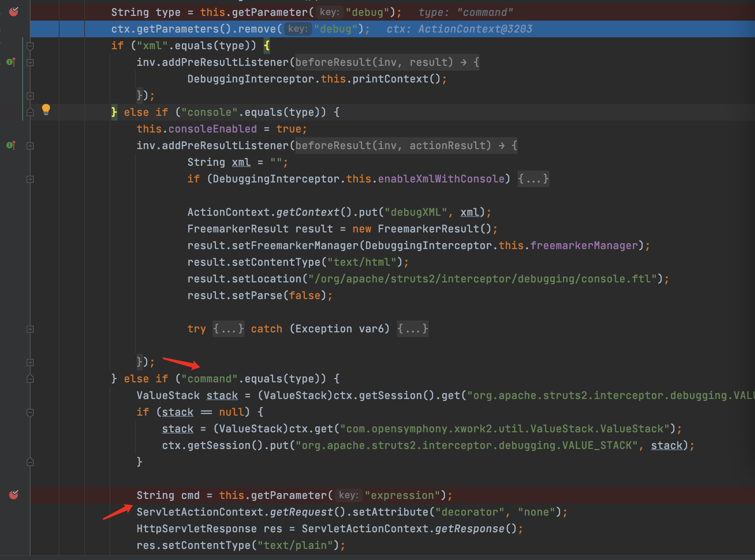
Task: Click the "expression" string literal
Action: [x=403, y=495]
